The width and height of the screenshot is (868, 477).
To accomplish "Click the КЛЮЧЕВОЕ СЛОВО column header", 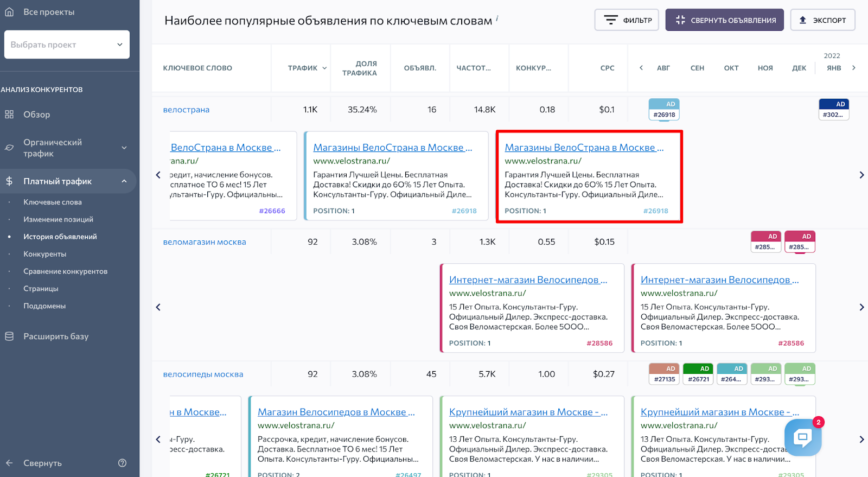I will tap(197, 68).
